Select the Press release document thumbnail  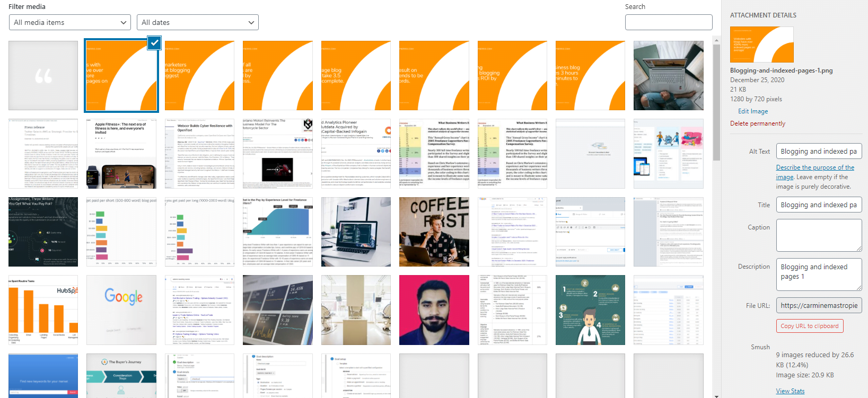click(x=43, y=154)
